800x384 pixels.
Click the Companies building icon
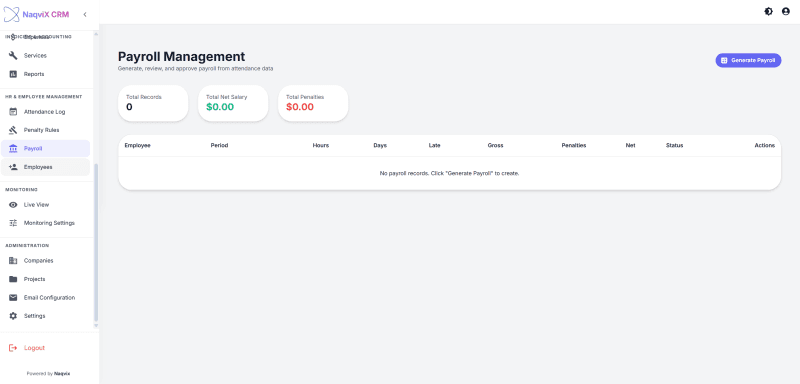pos(13,261)
